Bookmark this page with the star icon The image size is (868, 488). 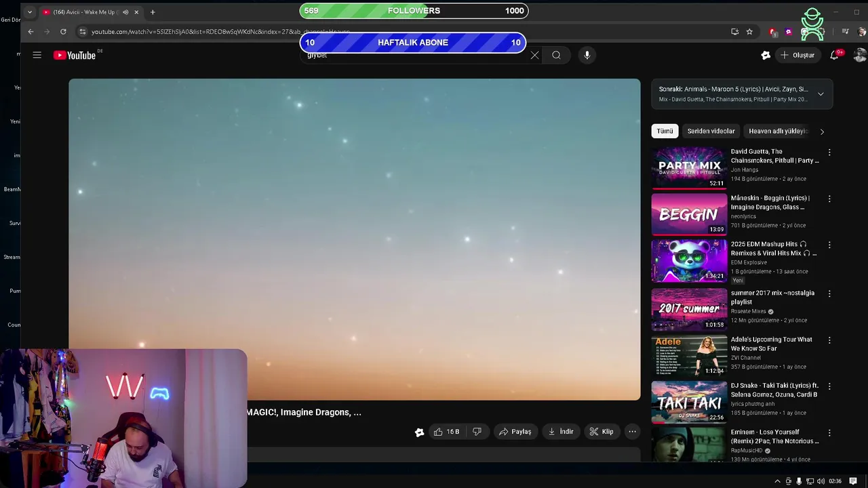point(749,31)
